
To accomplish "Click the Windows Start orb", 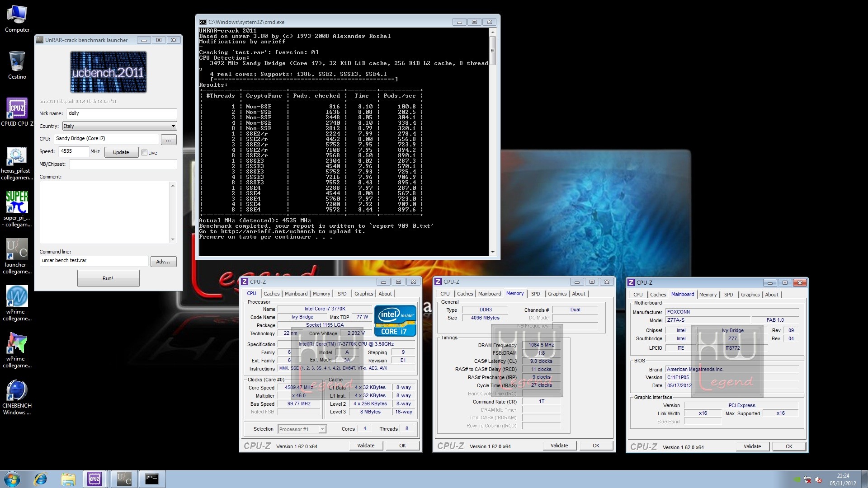I will coord(11,479).
